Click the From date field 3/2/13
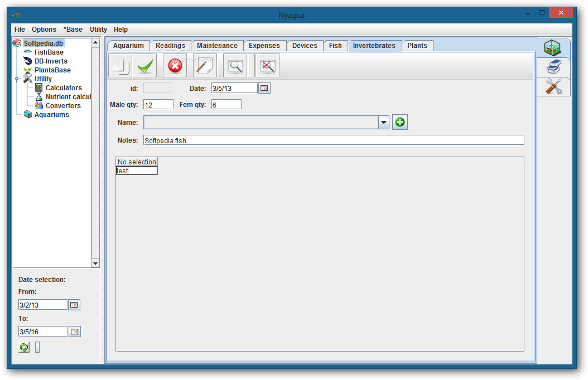 coord(43,305)
